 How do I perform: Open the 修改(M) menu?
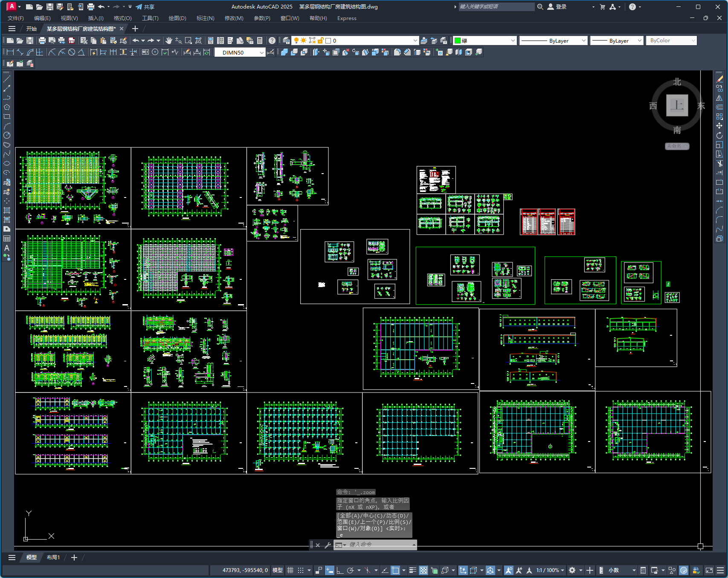[x=234, y=18]
